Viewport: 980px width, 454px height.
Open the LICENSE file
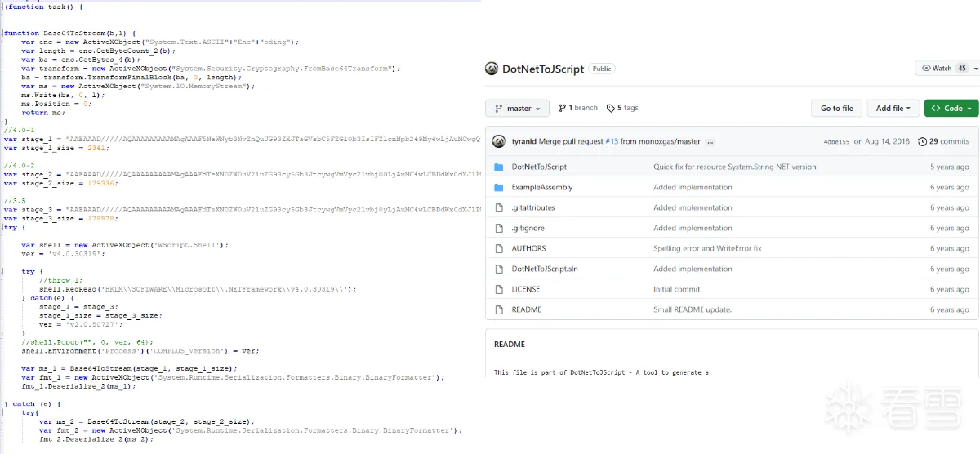click(x=526, y=289)
